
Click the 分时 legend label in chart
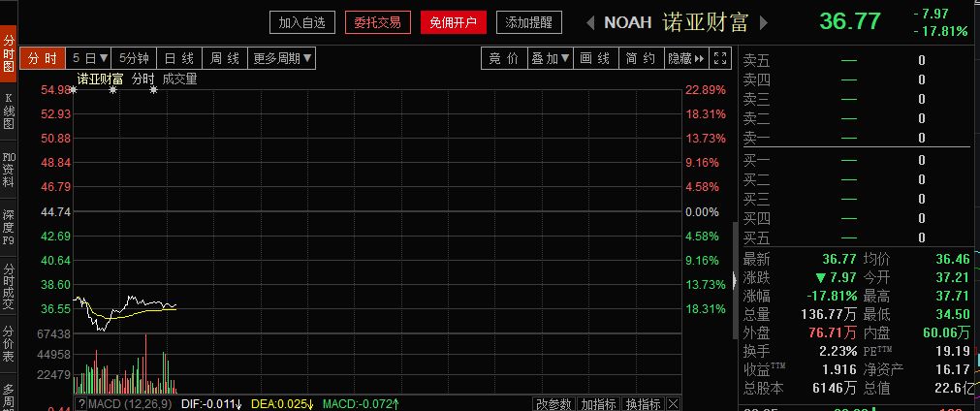pos(143,79)
